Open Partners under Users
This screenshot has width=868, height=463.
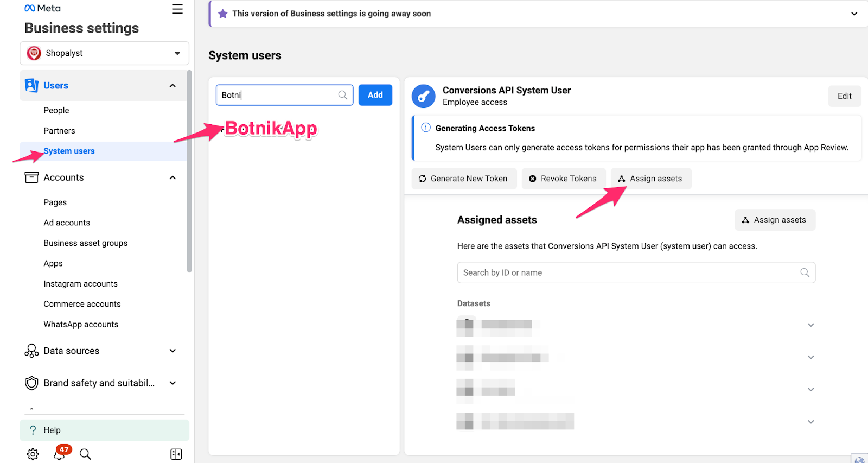tap(59, 131)
